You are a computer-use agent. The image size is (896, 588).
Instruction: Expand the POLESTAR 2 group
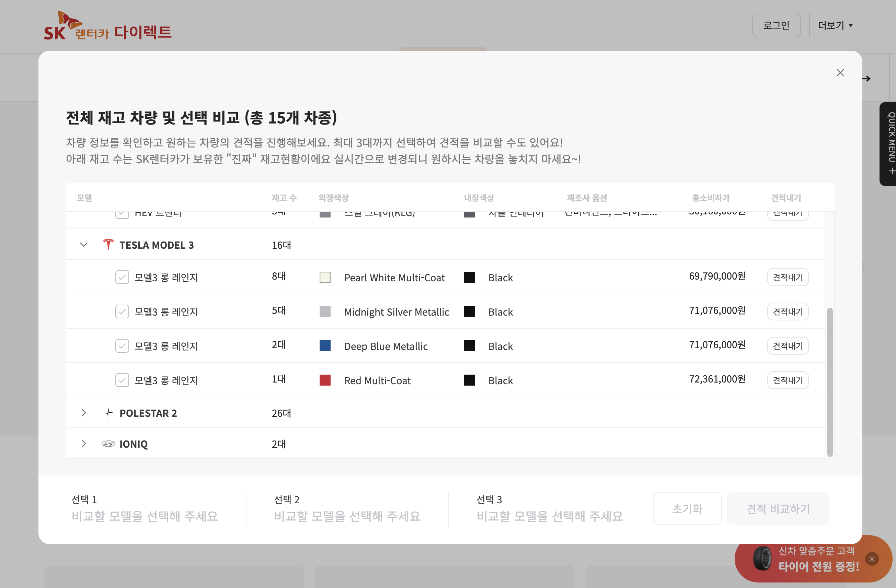coord(83,413)
